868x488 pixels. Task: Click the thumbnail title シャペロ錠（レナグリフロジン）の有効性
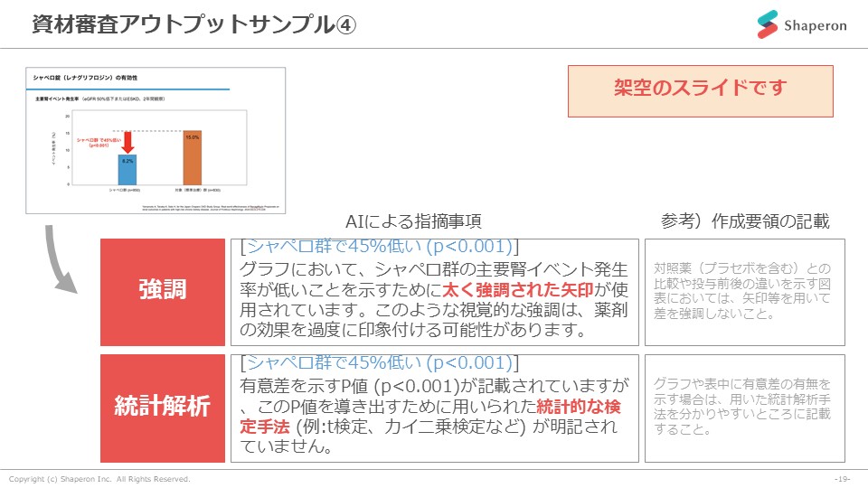click(x=85, y=78)
